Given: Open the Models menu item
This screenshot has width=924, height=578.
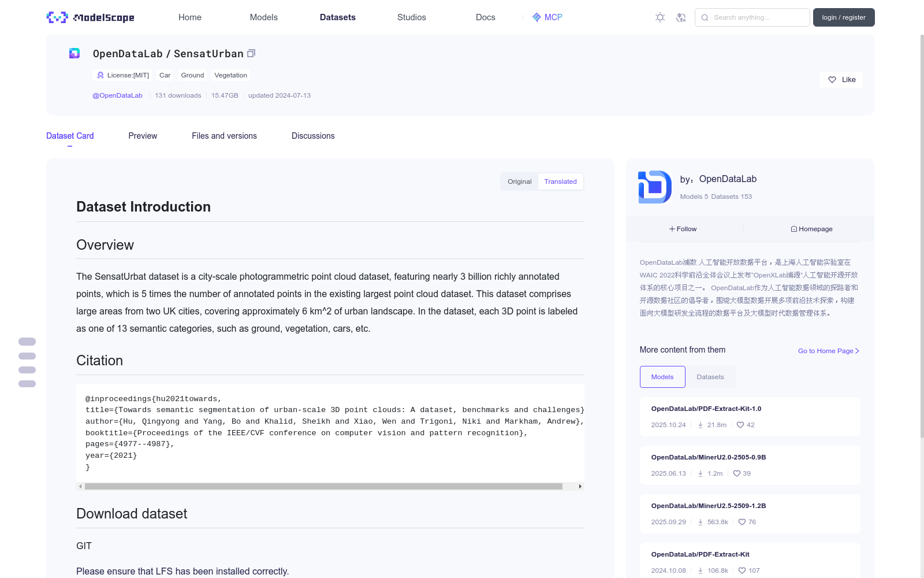Looking at the screenshot, I should coord(264,17).
